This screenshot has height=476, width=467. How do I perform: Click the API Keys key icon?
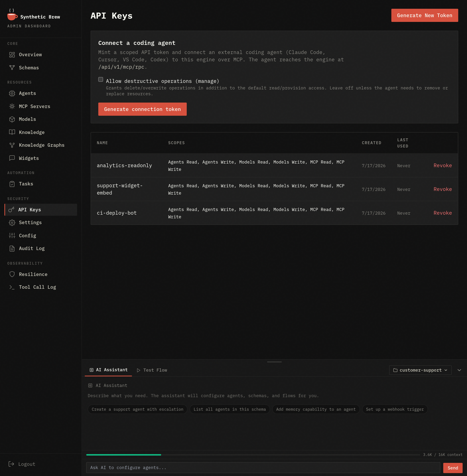pos(11,210)
